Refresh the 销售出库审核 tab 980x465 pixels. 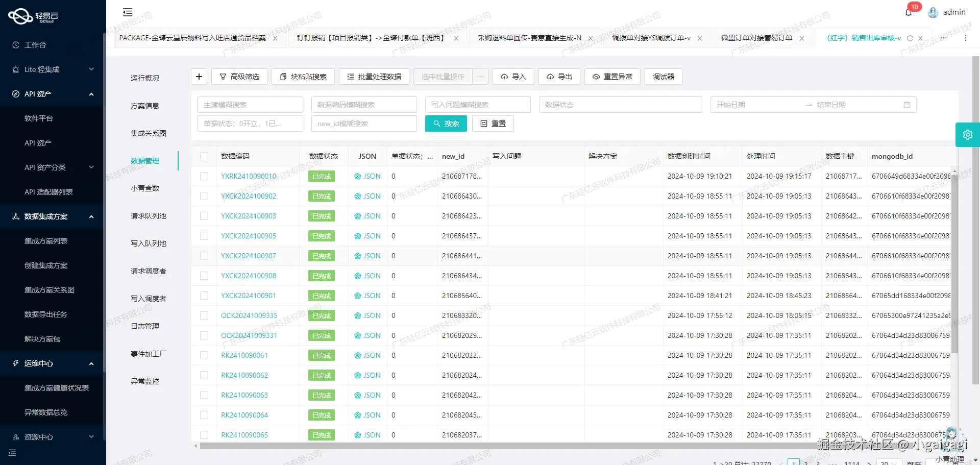(x=911, y=38)
